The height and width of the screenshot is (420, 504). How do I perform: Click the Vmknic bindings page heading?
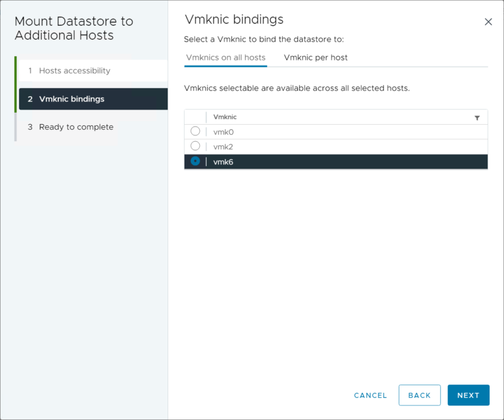coord(234,20)
